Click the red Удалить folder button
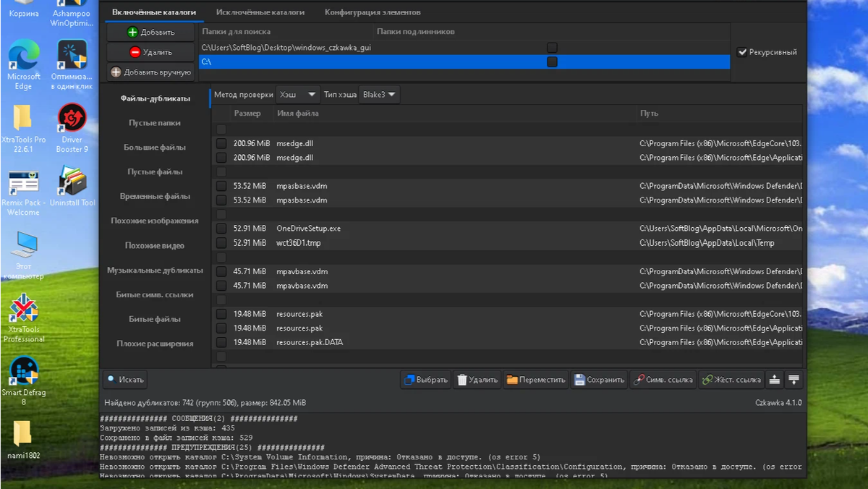868x489 pixels. [150, 52]
